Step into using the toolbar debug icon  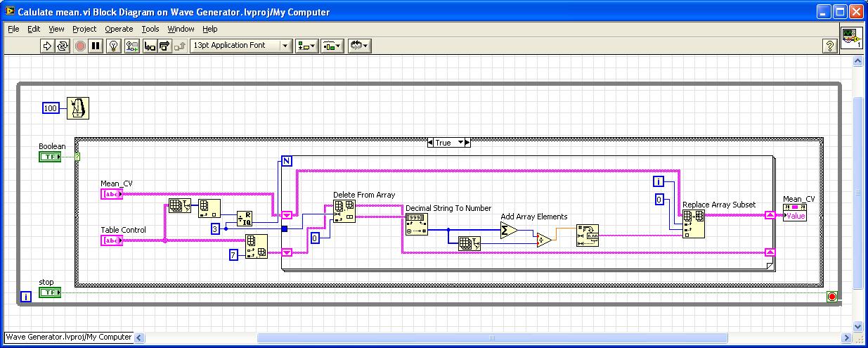tap(149, 46)
